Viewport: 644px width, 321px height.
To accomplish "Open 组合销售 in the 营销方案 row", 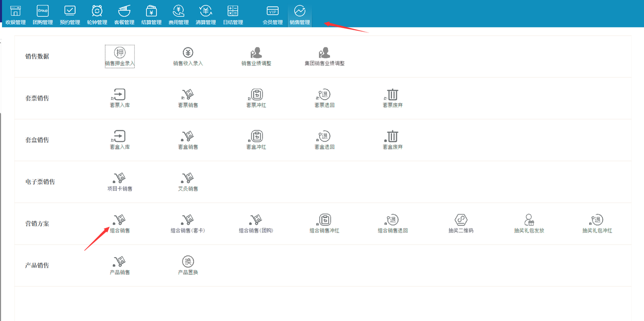I will click(120, 220).
